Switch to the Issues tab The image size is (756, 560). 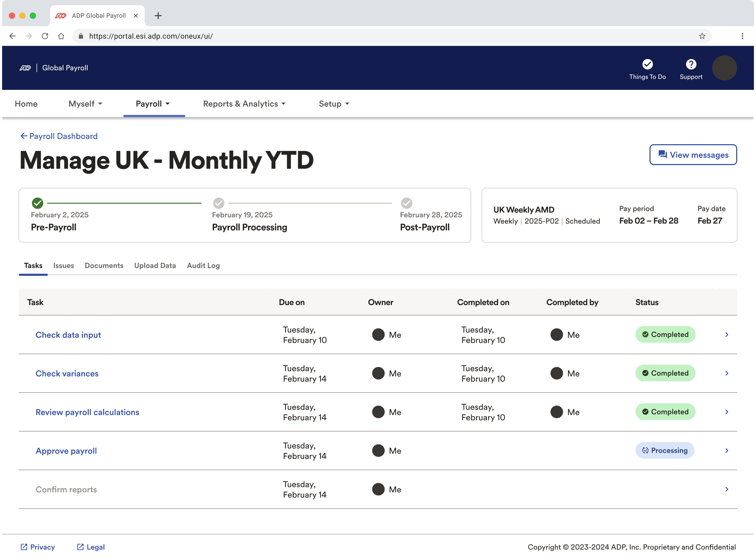click(63, 265)
